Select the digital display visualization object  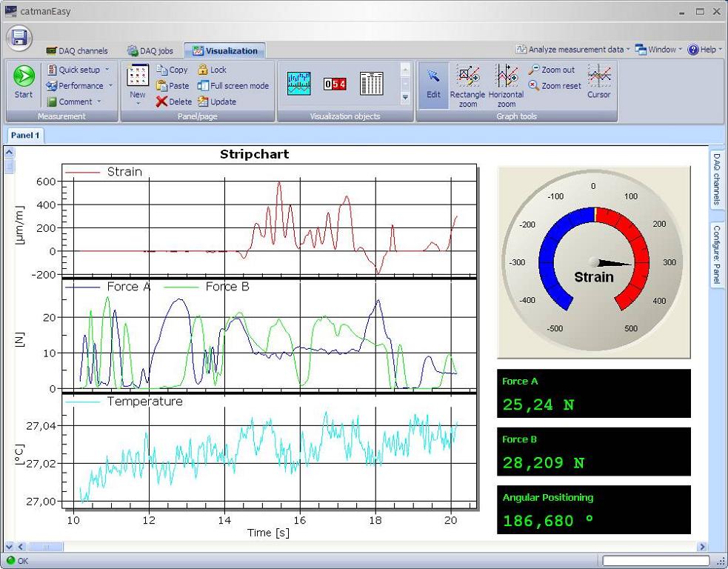[335, 84]
